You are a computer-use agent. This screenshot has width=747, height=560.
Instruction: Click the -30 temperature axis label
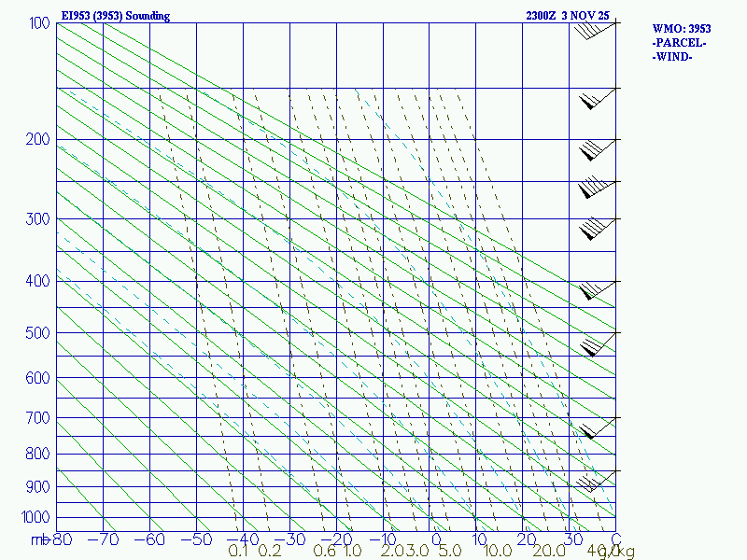[x=289, y=539]
